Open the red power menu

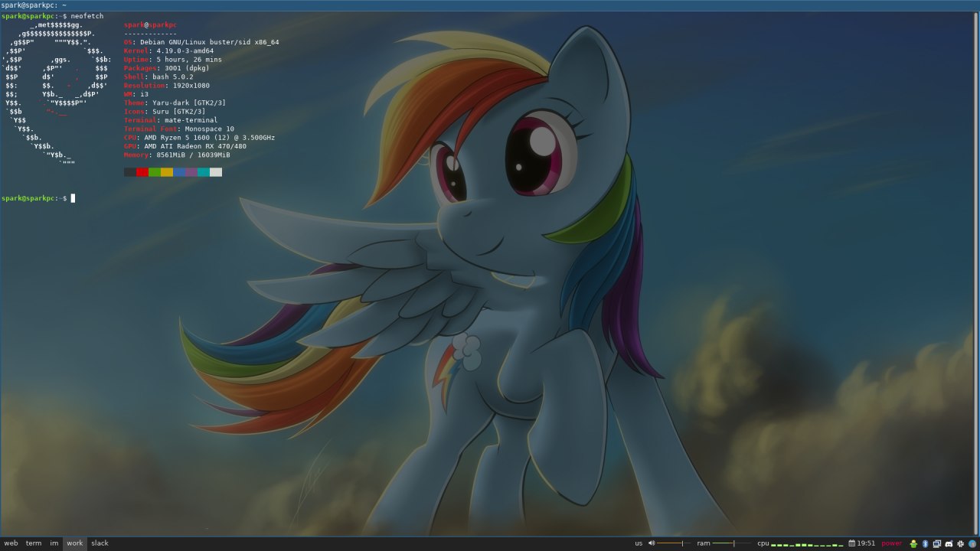coord(892,543)
